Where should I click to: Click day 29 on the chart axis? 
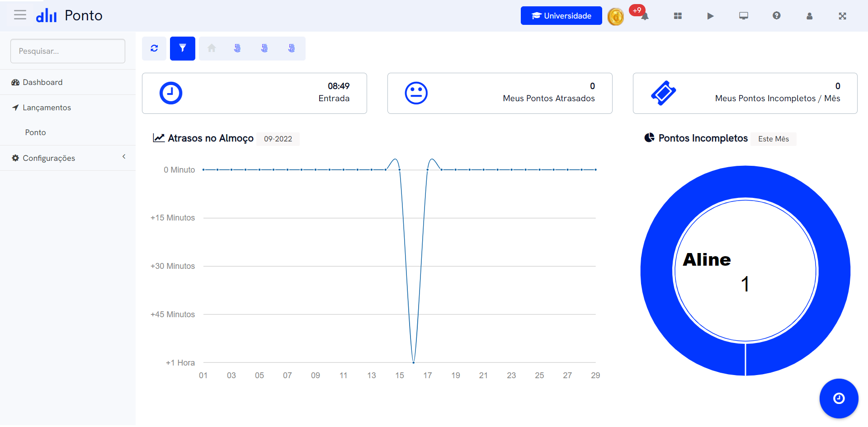[x=595, y=375]
